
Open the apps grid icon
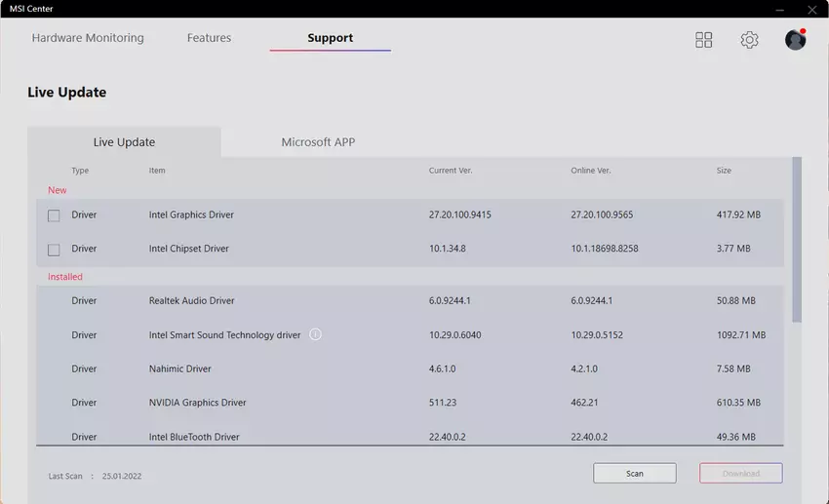coord(703,40)
